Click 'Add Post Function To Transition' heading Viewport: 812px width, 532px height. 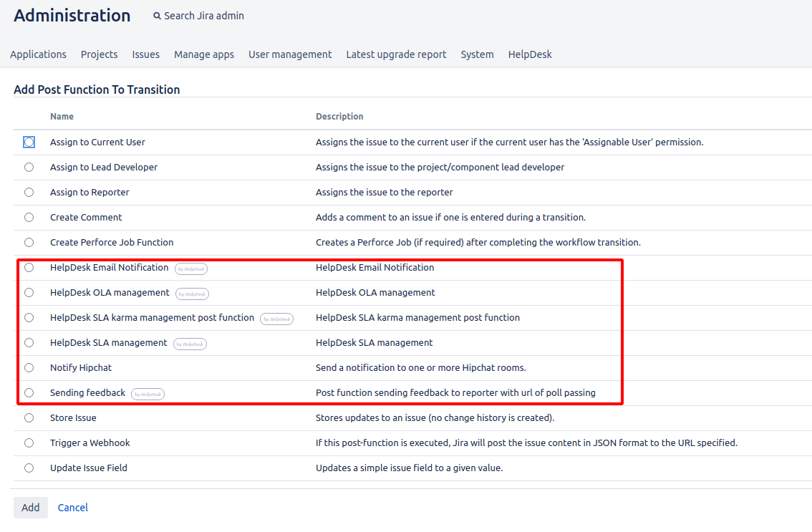[97, 90]
